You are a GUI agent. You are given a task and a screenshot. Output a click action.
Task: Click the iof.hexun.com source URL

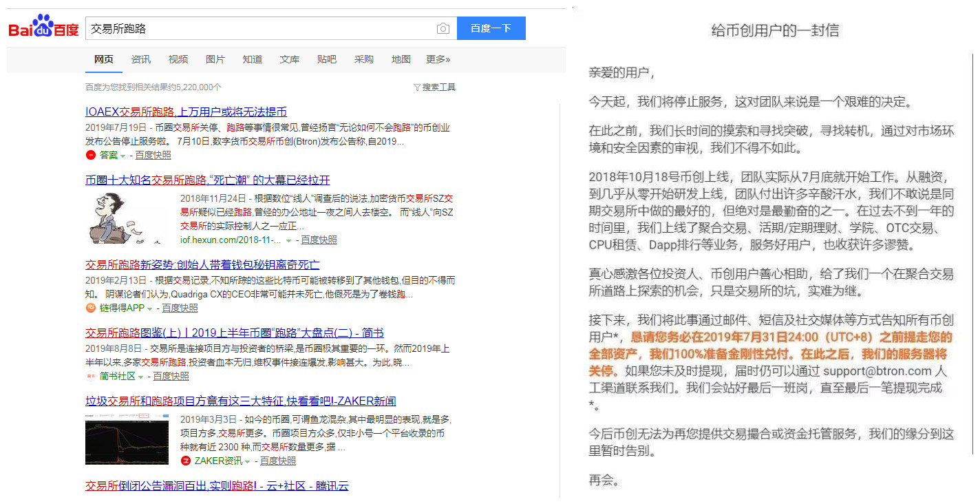point(231,240)
